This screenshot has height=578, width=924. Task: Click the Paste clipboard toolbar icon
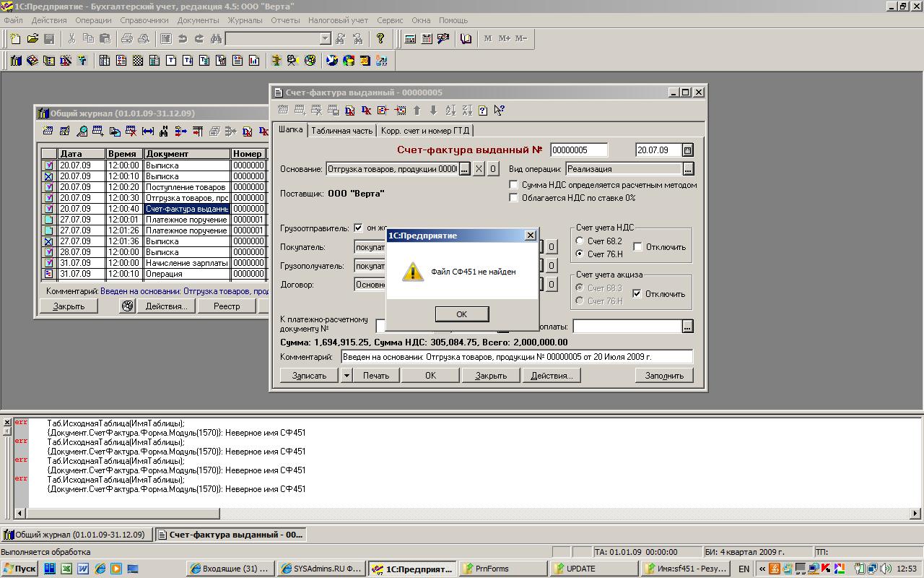(105, 39)
